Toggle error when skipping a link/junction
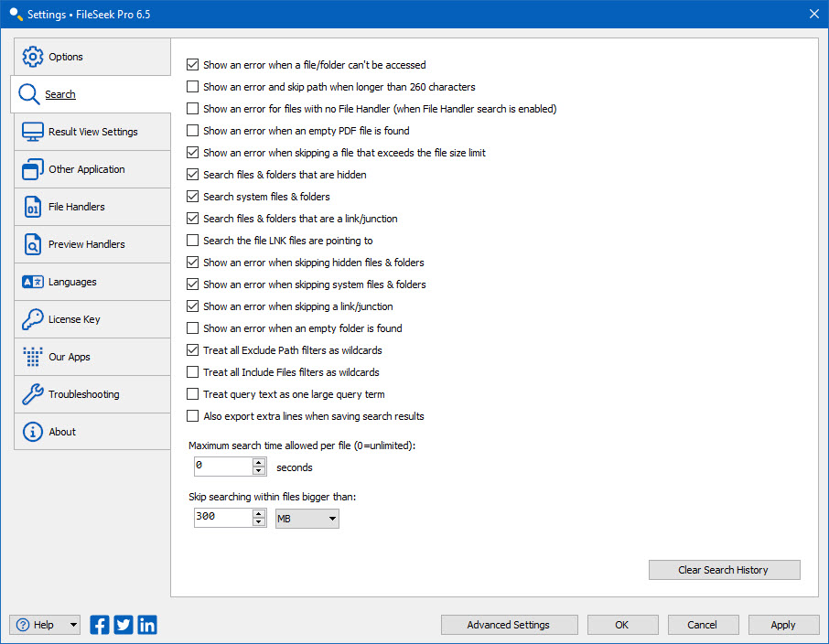 [192, 306]
